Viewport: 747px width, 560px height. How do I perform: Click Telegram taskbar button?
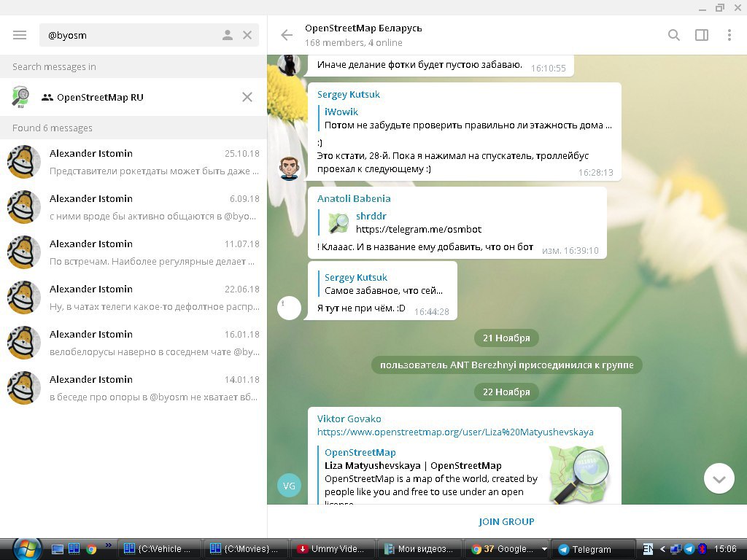pyautogui.click(x=594, y=549)
